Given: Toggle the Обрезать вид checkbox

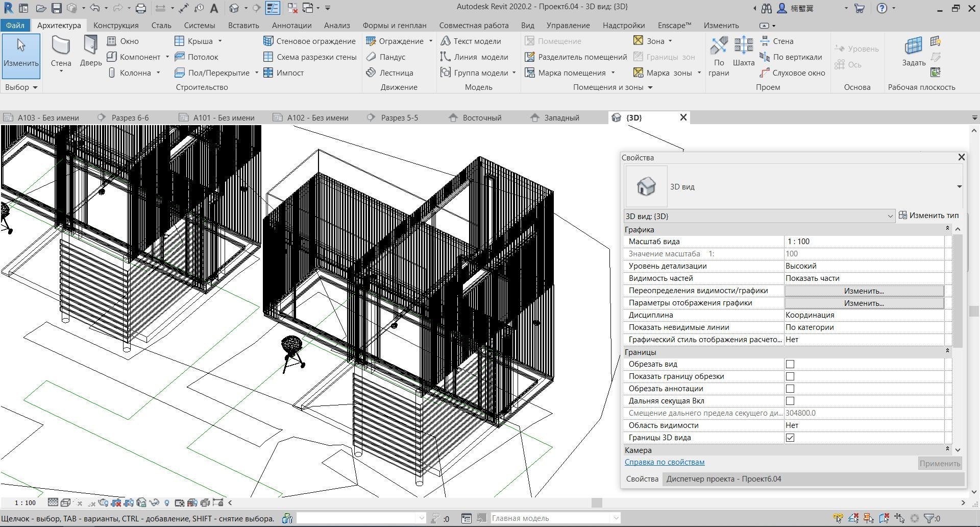Looking at the screenshot, I should click(790, 364).
